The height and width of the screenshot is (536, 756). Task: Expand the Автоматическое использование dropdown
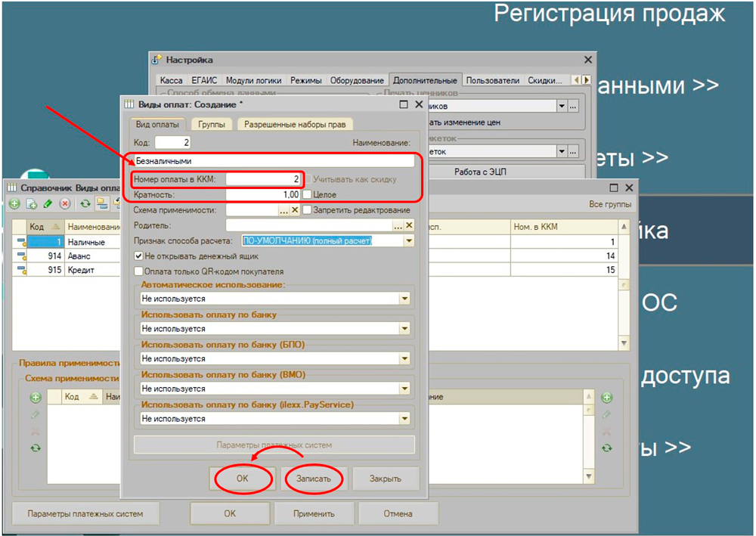click(406, 299)
